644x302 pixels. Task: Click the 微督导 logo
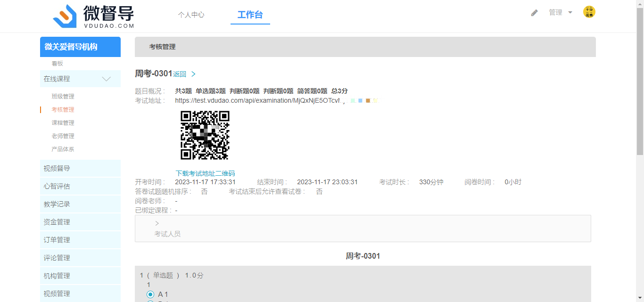[x=94, y=16]
